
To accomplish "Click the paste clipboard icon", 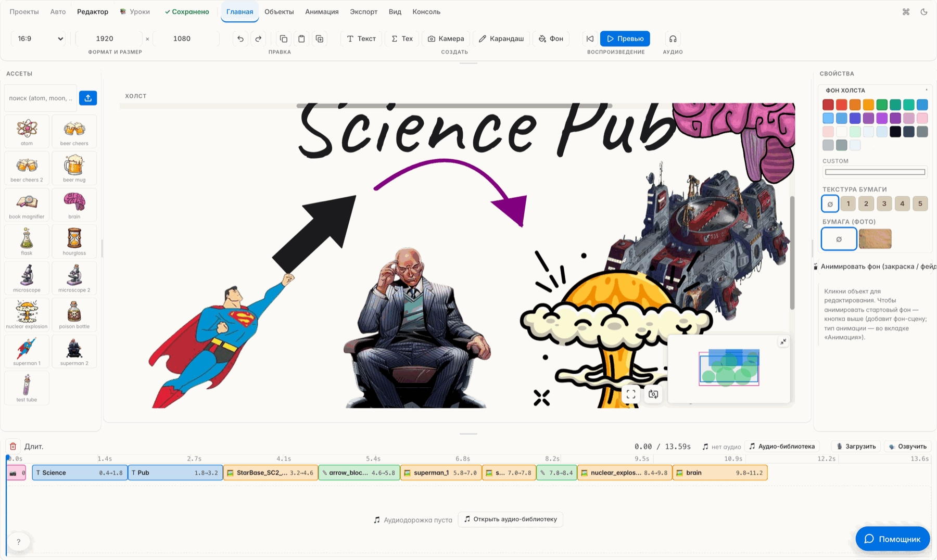I will [x=301, y=39].
